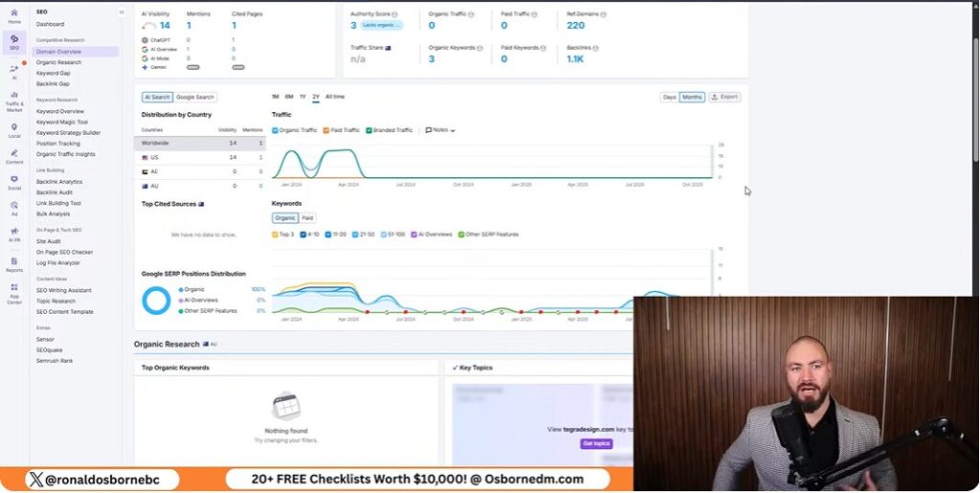Click the Organic Traffic info icon
This screenshot has height=493, width=980.
click(x=471, y=13)
